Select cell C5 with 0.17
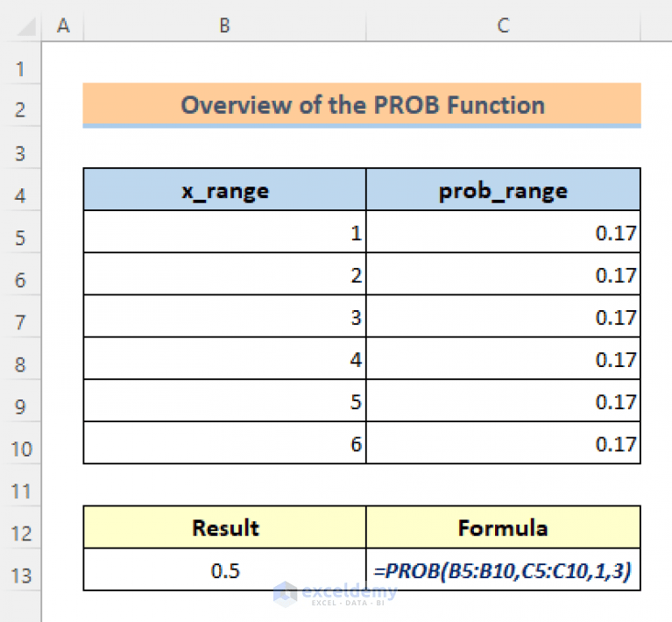The height and width of the screenshot is (622, 672). (503, 231)
